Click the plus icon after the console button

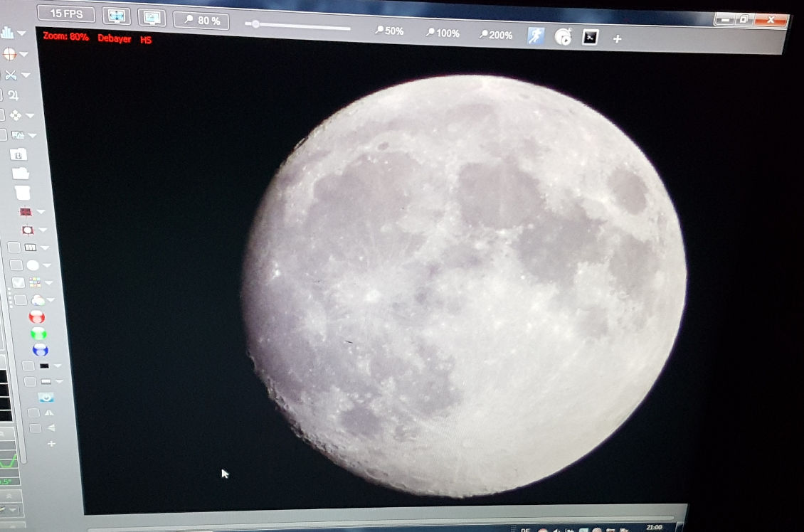point(618,39)
